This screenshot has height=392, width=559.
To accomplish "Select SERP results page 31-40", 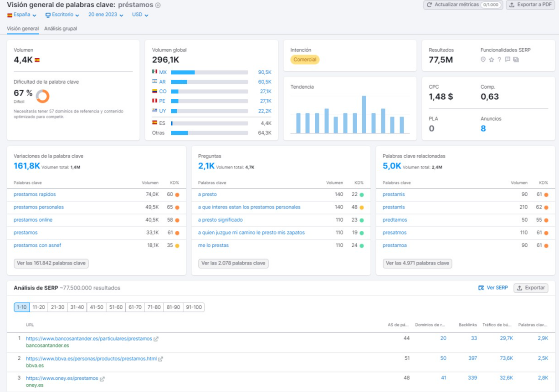I will (77, 307).
